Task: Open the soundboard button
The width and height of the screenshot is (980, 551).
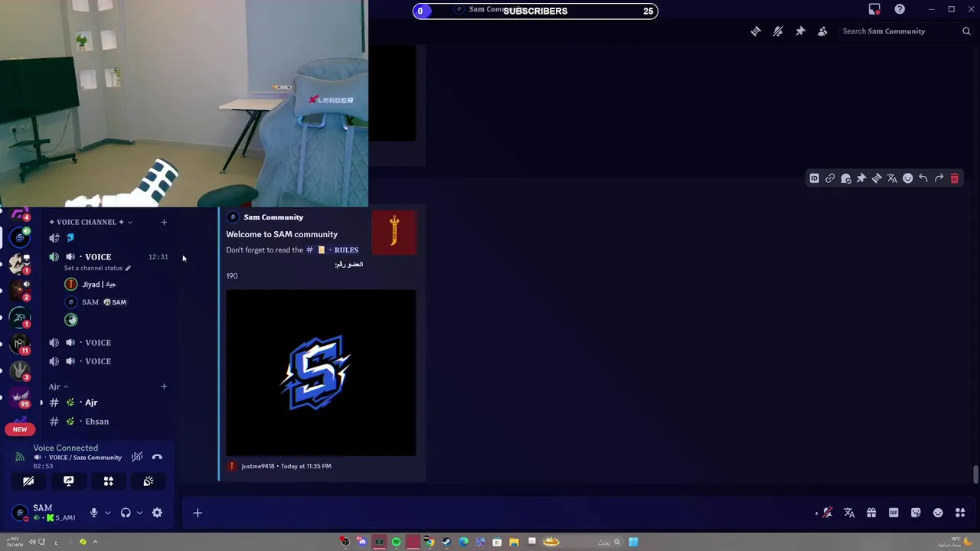Action: (x=148, y=481)
